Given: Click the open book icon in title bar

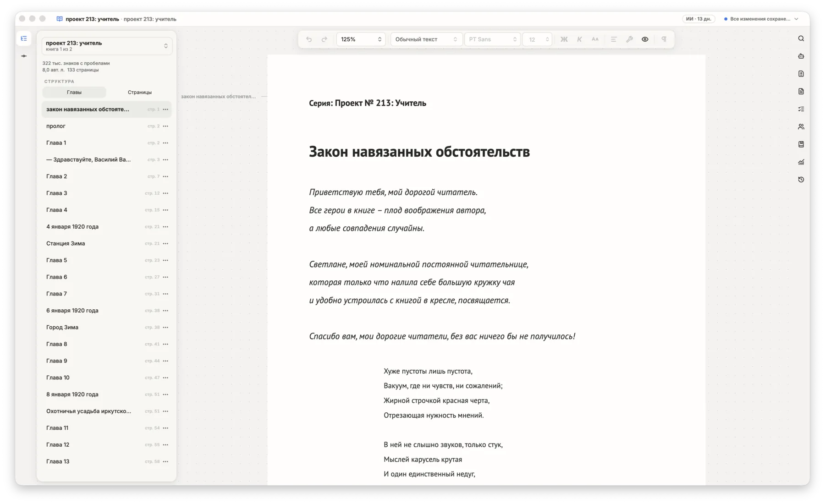Looking at the screenshot, I should pyautogui.click(x=60, y=19).
